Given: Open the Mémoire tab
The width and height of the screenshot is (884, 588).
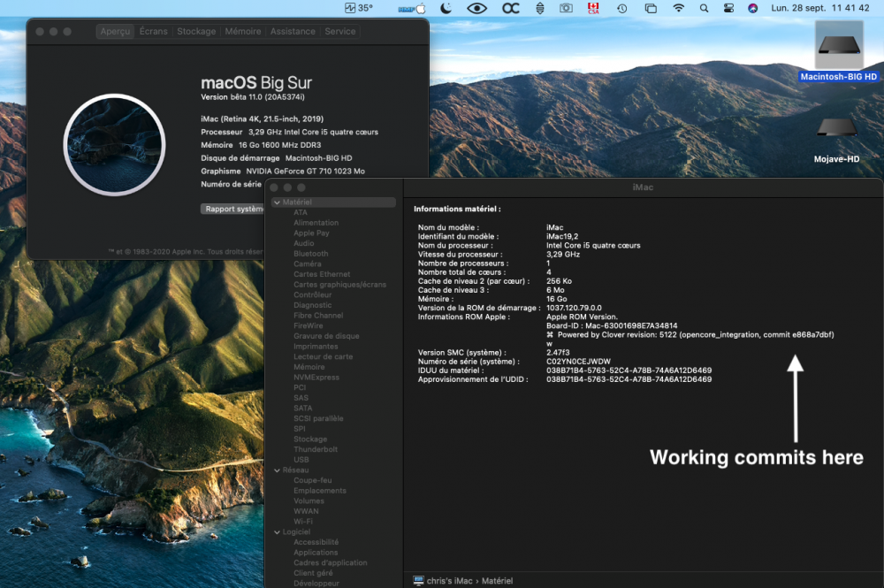Looking at the screenshot, I should [x=243, y=32].
